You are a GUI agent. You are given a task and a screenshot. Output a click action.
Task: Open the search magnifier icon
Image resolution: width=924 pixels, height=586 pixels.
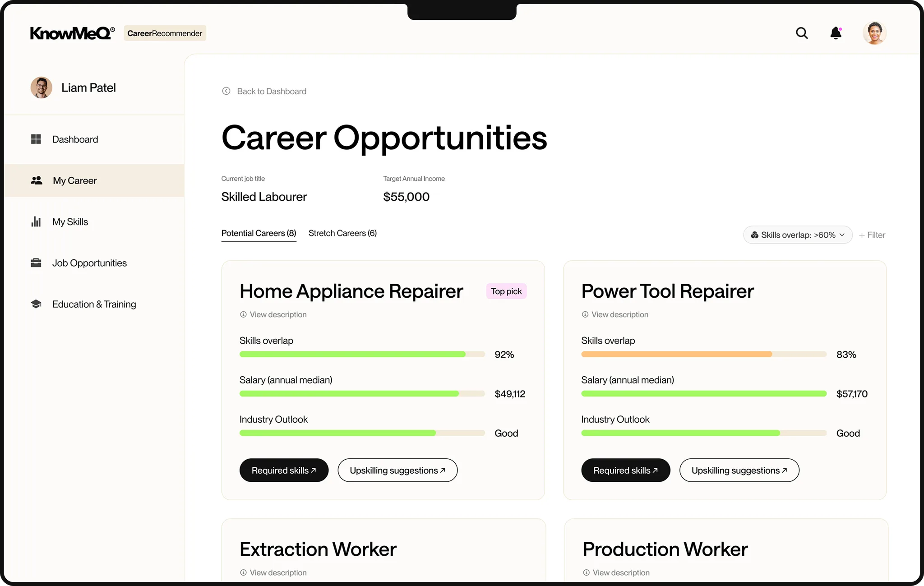tap(802, 33)
